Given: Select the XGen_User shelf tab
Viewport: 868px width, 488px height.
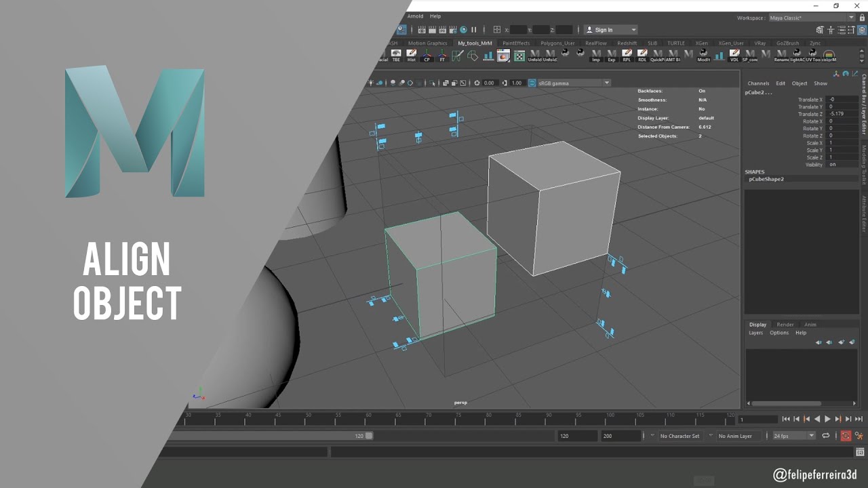Looking at the screenshot, I should click(x=731, y=43).
